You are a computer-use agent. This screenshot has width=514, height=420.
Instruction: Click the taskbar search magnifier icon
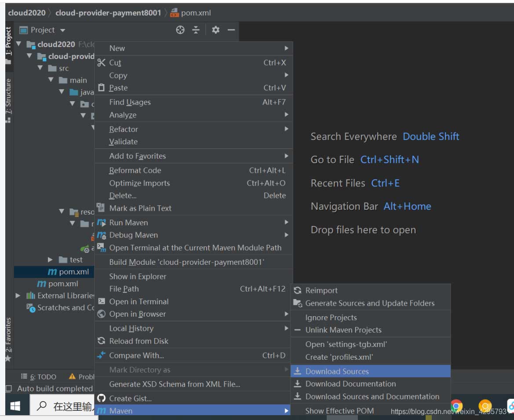point(42,406)
